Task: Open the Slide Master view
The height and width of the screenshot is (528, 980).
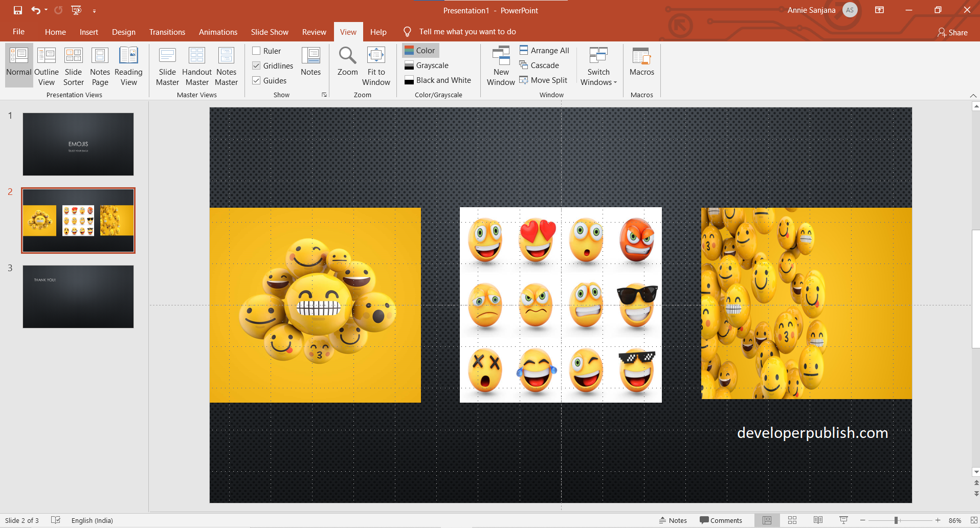Action: coord(167,65)
